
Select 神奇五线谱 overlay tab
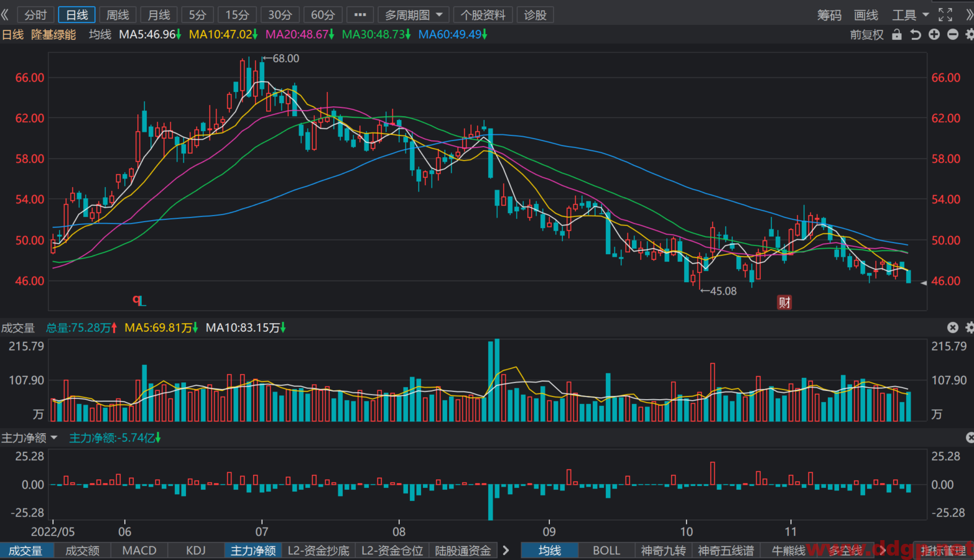(726, 551)
